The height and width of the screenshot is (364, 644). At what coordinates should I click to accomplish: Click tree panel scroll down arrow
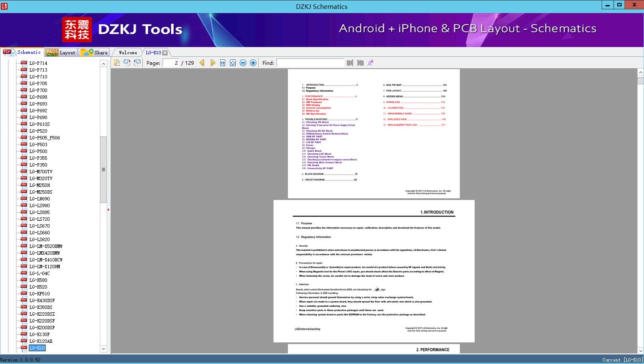(103, 349)
